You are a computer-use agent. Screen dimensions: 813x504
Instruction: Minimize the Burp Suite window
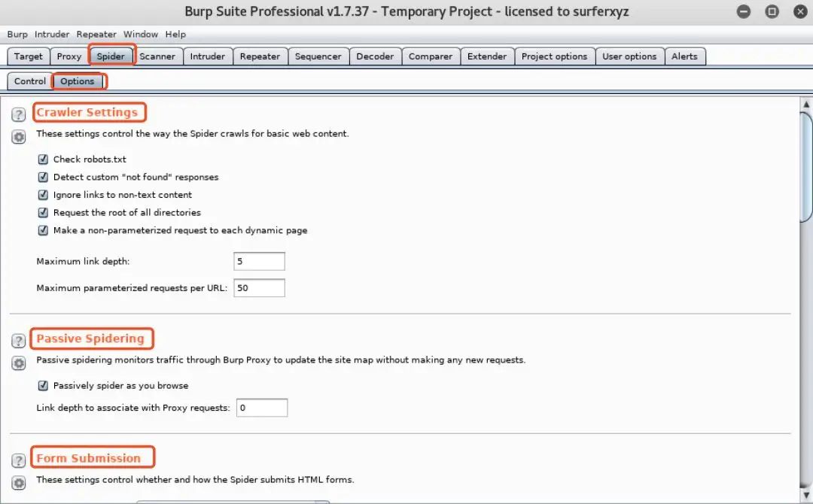(x=744, y=11)
